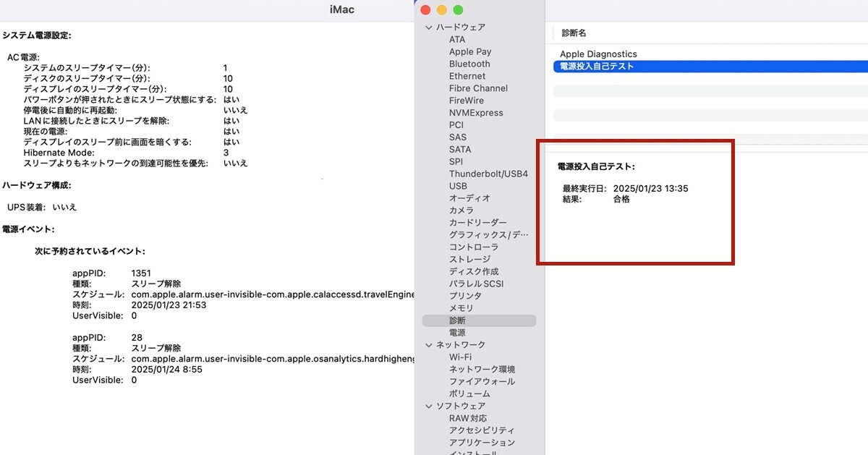Select 電源 in the hardware list

coord(457,333)
